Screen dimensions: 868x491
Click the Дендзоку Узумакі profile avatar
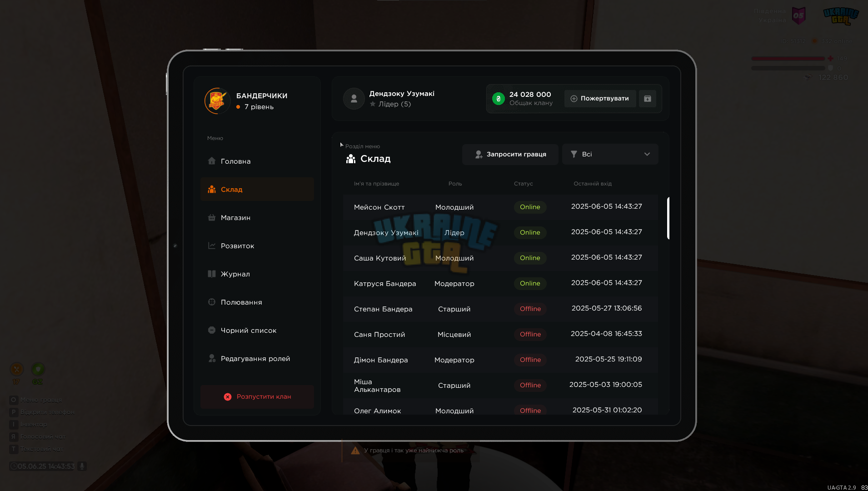[x=354, y=99]
